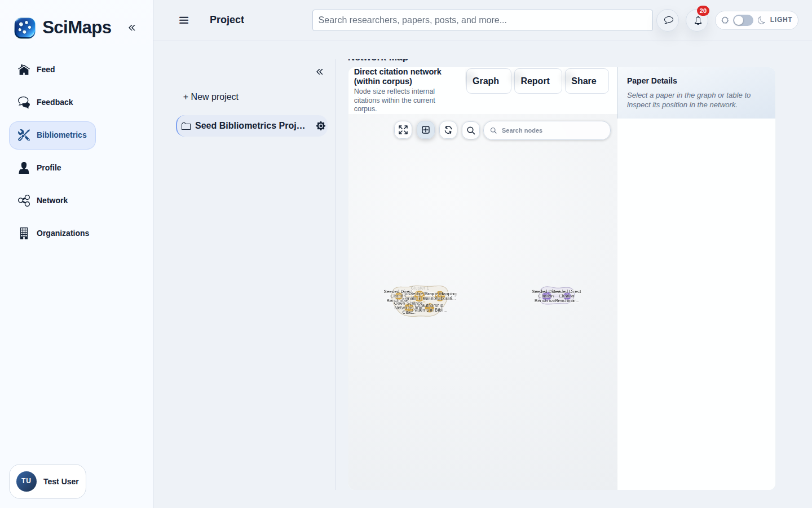Select Bibliometrics in the sidebar

point(52,135)
